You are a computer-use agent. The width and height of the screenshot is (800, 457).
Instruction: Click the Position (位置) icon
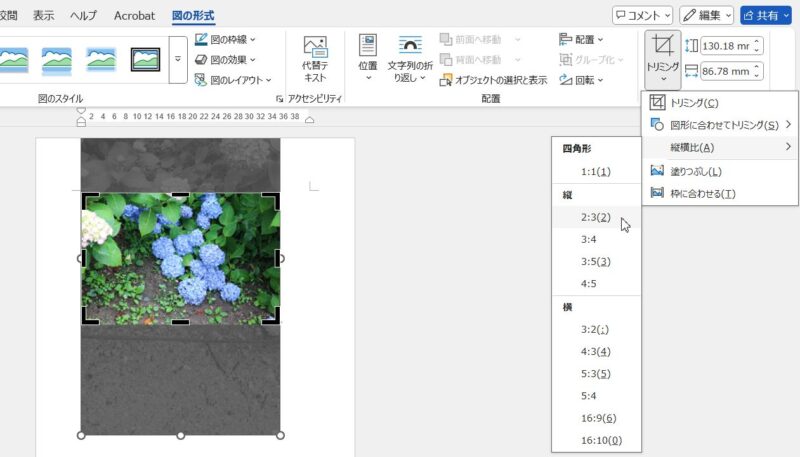click(x=367, y=57)
